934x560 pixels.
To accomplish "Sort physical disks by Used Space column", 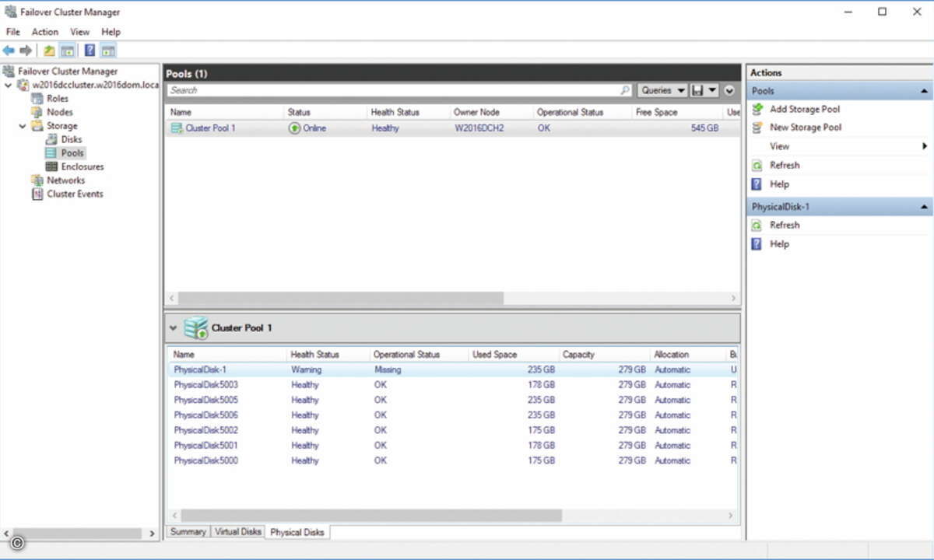I will (513, 355).
